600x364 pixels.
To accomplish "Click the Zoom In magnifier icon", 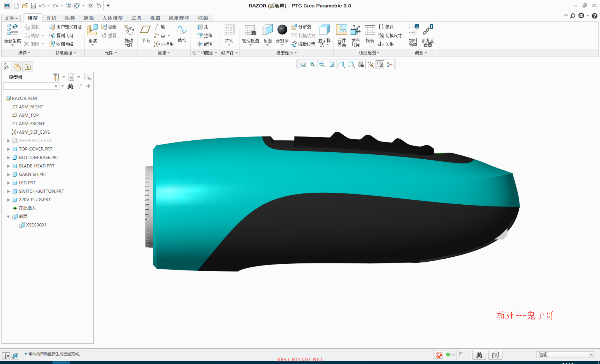I will (x=312, y=64).
